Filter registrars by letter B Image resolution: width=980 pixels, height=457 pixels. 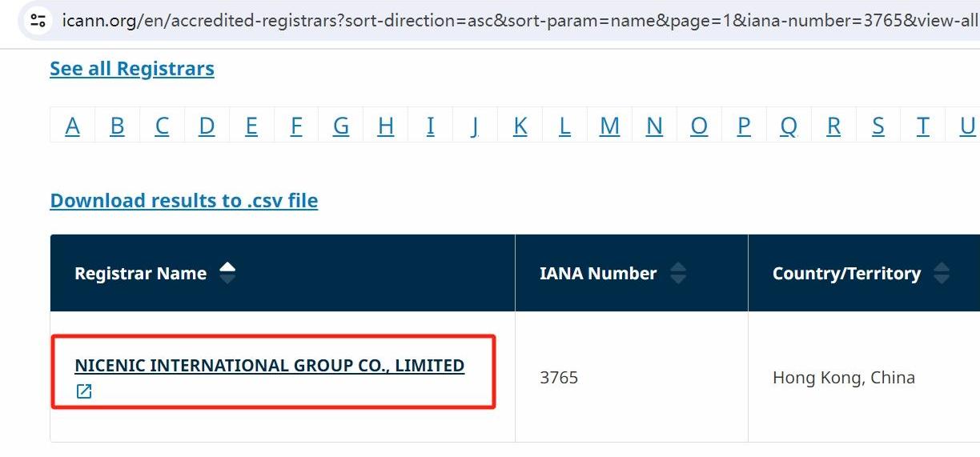[118, 126]
